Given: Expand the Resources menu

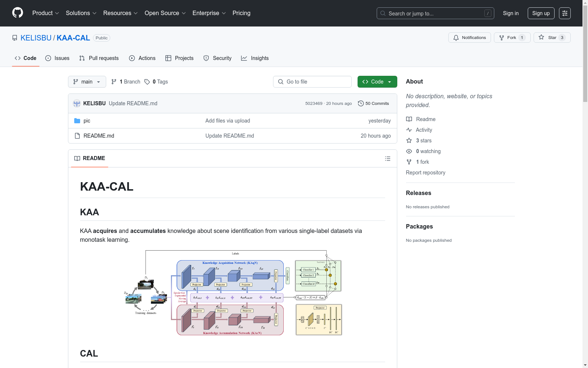Looking at the screenshot, I should [x=121, y=13].
